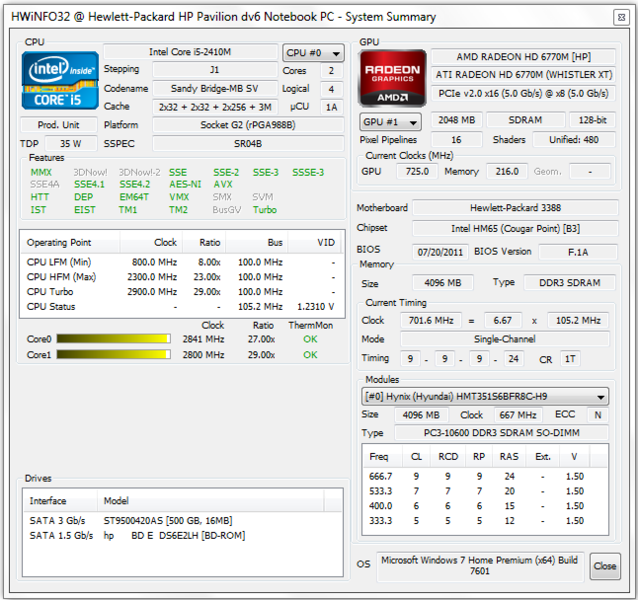Click the µCU value 1A

pos(332,107)
